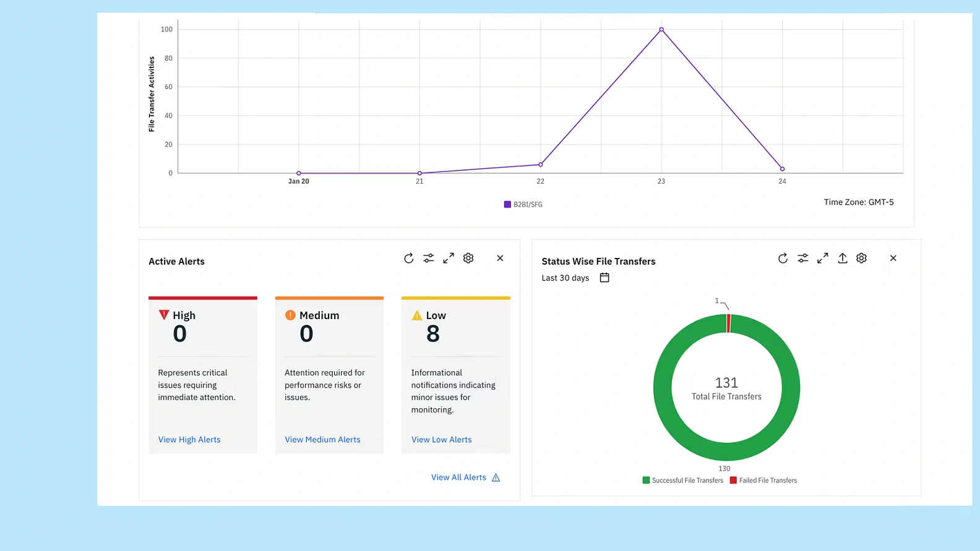Toggle Failed File Transfers legend item

coord(763,481)
